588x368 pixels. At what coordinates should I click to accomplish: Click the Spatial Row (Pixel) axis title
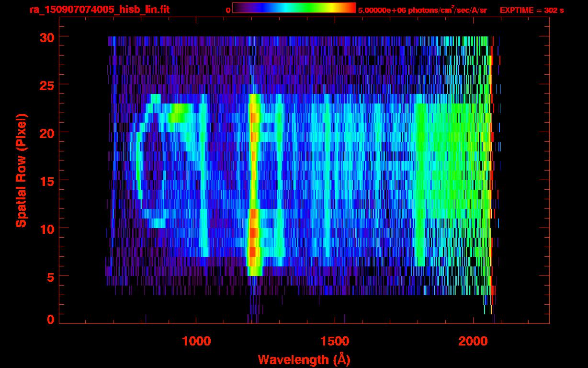click(x=21, y=171)
